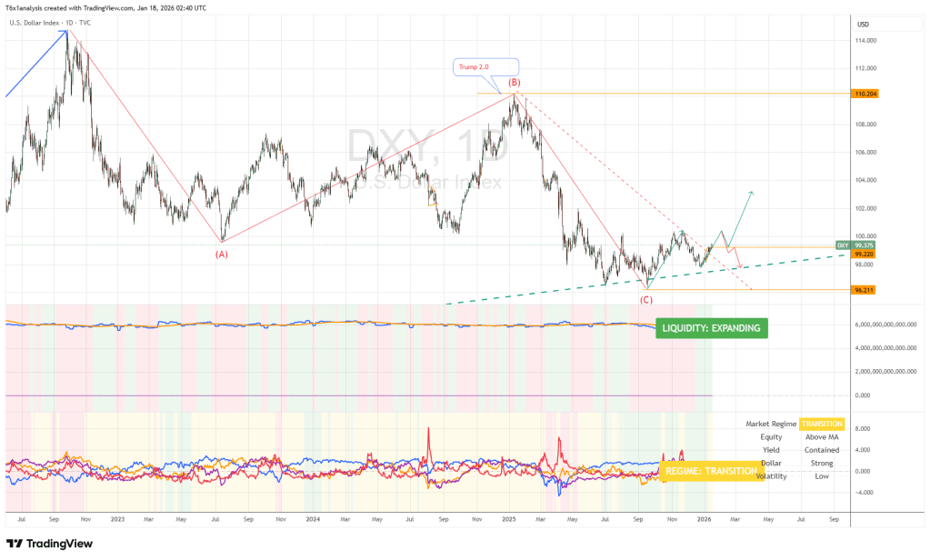The width and height of the screenshot is (930, 560).
Task: Click the 2,000,000,000,000.000 liquidity axis value
Action: click(885, 372)
